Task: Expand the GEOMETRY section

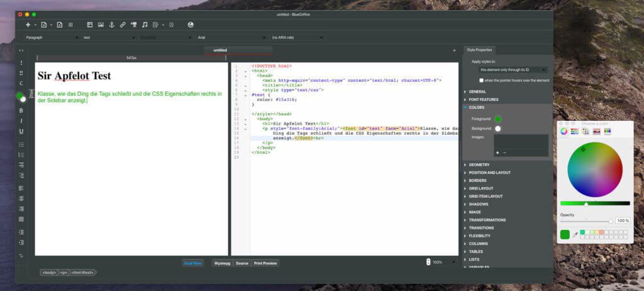Action: click(479, 164)
